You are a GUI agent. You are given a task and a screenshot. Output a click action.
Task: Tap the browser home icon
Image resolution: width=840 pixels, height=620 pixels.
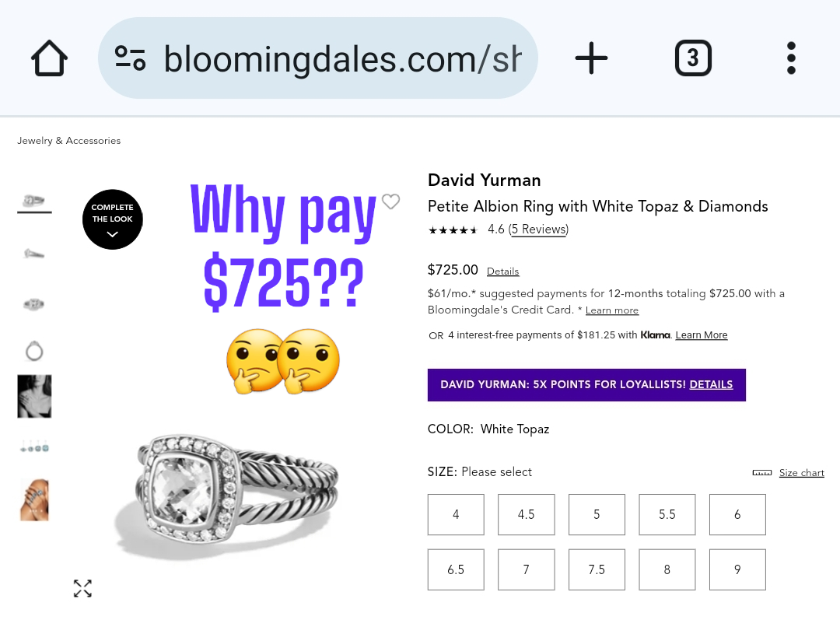49,58
